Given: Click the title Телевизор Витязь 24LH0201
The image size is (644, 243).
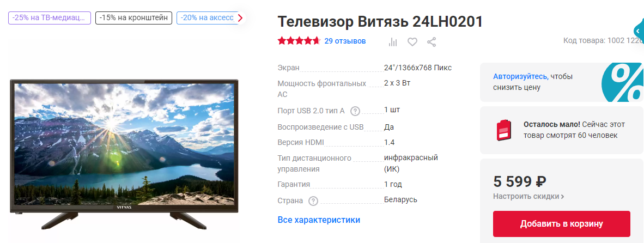Looking at the screenshot, I should (380, 22).
